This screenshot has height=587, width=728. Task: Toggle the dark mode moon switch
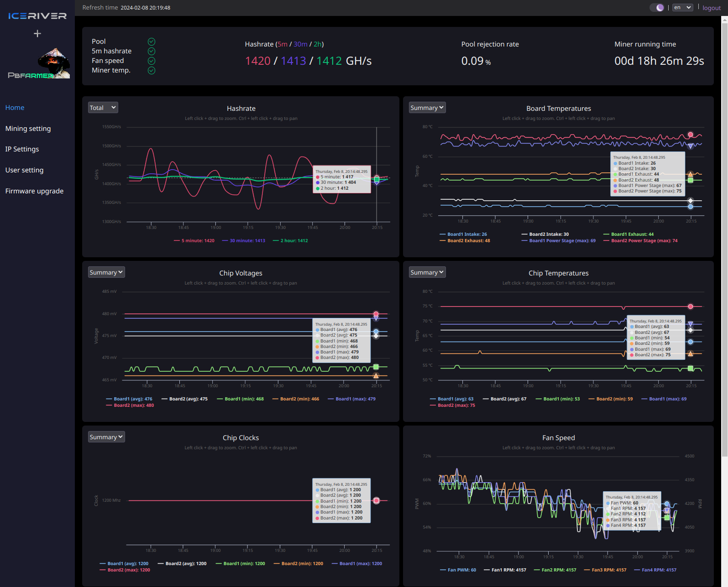pyautogui.click(x=657, y=8)
